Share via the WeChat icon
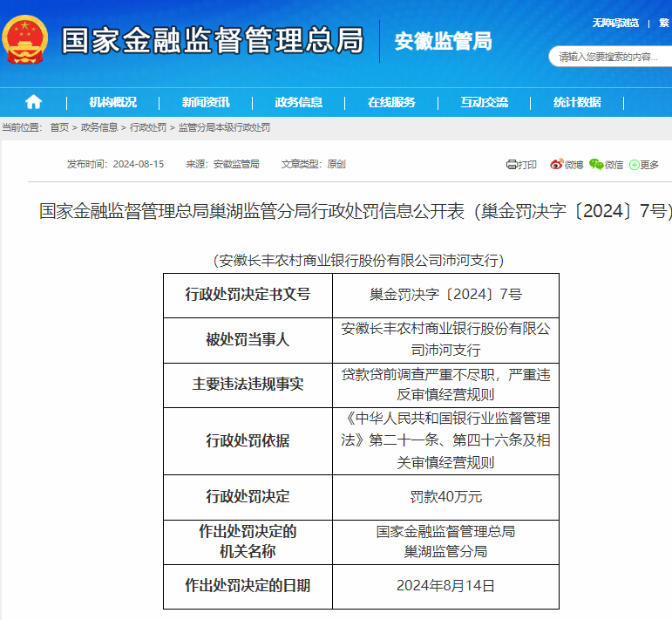 (596, 164)
